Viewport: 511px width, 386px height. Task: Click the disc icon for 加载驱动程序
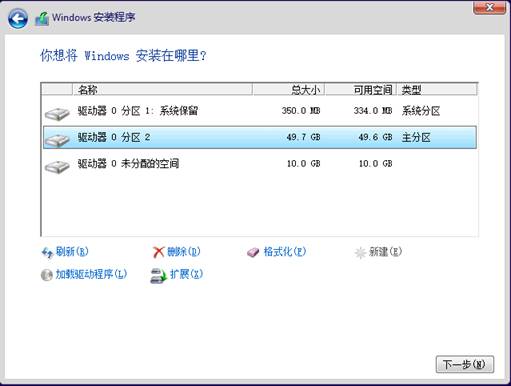(x=47, y=275)
